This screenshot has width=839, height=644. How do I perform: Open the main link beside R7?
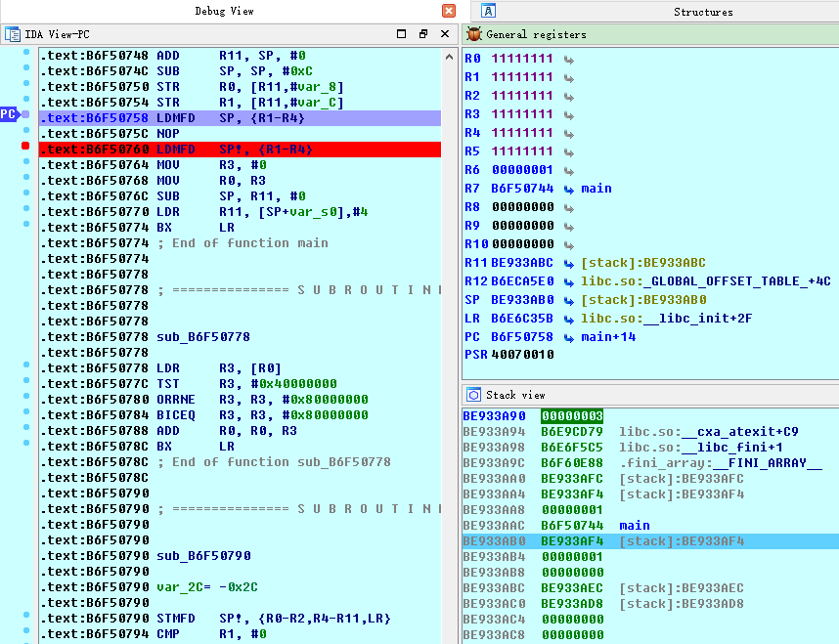(x=596, y=189)
